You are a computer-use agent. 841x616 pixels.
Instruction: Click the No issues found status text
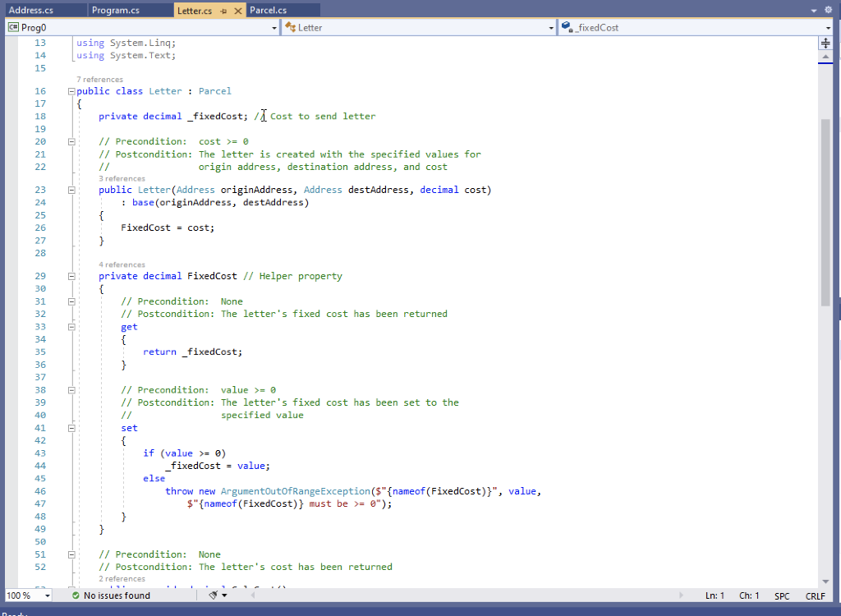tap(117, 595)
